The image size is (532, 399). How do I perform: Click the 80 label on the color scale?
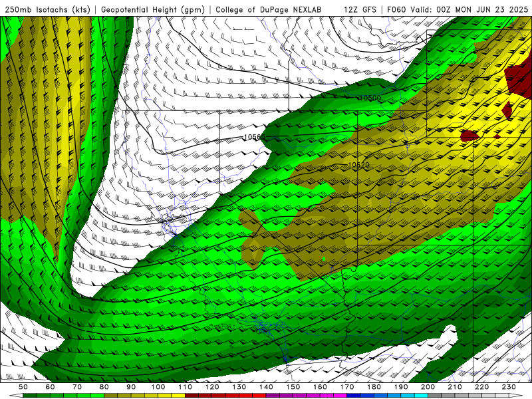[x=104, y=387]
